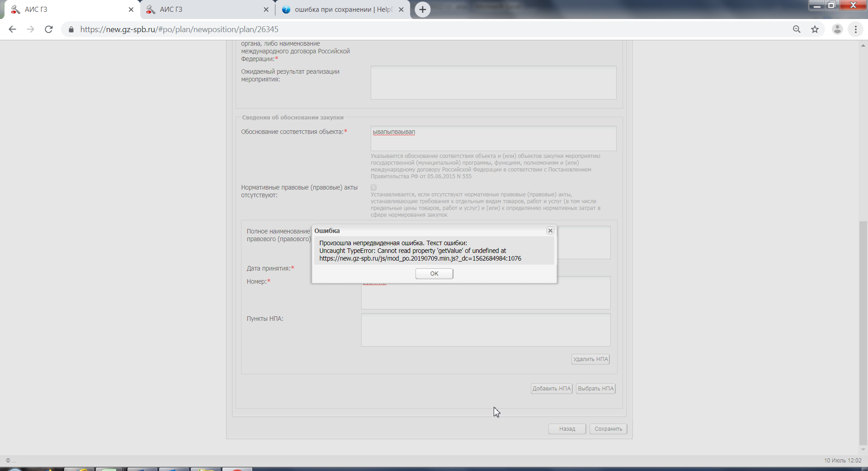Click the 'Обоснование соответствия объекта' text field
Screen dimensions: 868x471
pyautogui.click(x=493, y=138)
